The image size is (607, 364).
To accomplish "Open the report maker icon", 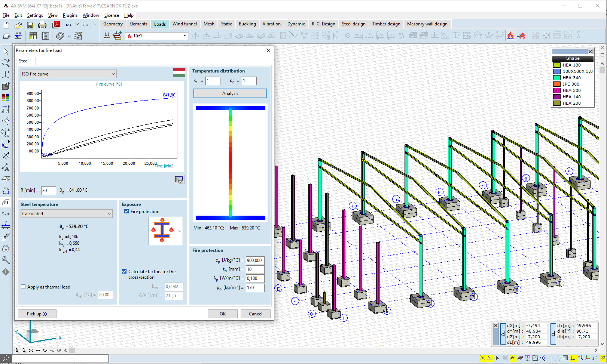I will click(45, 36).
